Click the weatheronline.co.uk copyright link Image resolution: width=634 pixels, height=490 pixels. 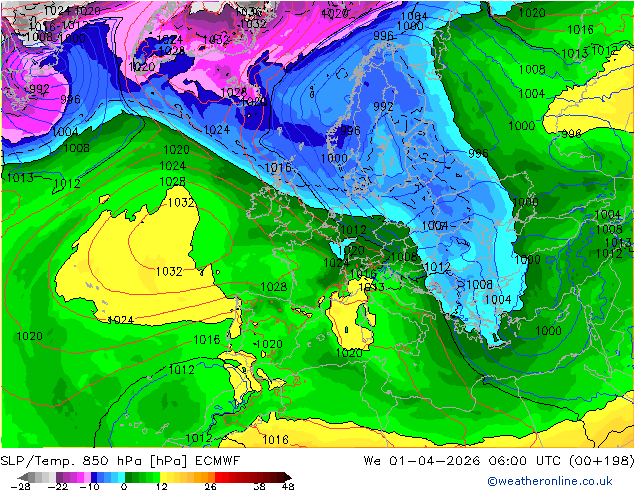click(550, 481)
